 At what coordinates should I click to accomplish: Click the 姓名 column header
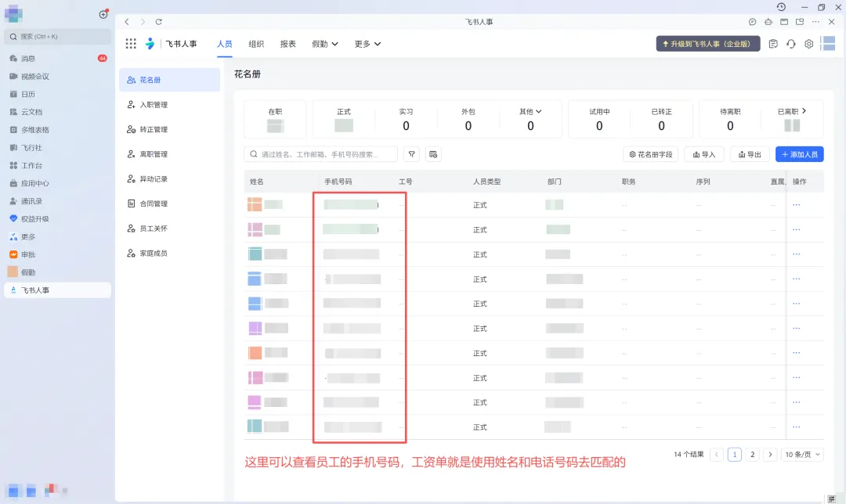click(x=257, y=182)
